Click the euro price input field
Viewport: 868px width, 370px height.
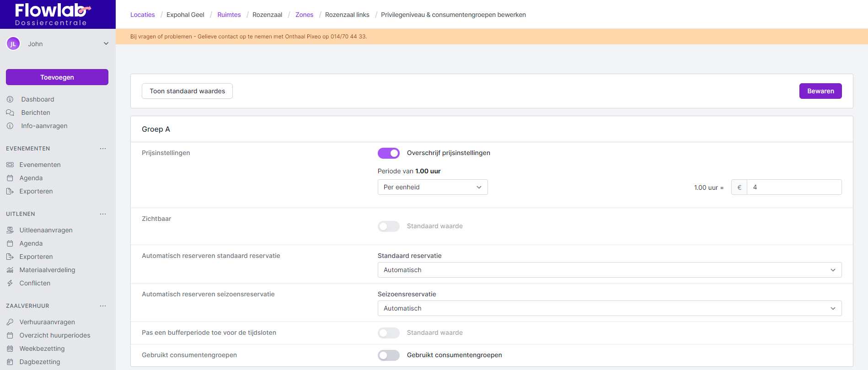(x=793, y=187)
